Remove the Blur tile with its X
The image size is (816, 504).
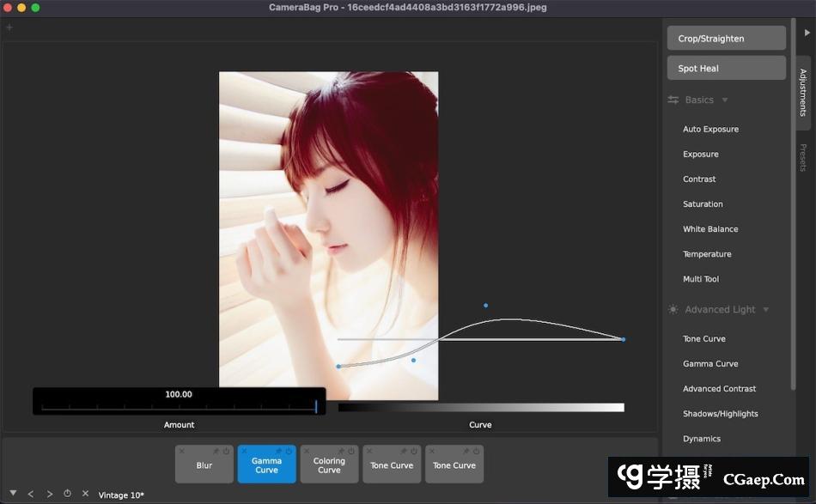[x=182, y=451]
